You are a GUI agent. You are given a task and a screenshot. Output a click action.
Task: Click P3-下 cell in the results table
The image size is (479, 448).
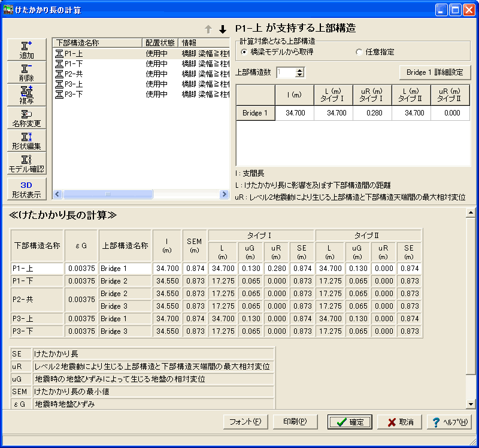(x=37, y=331)
